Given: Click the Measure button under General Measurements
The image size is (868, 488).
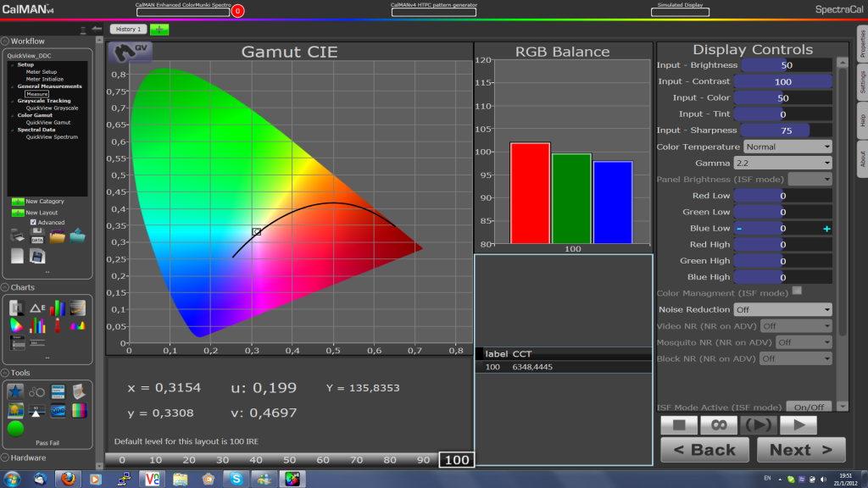Looking at the screenshot, I should 38,93.
